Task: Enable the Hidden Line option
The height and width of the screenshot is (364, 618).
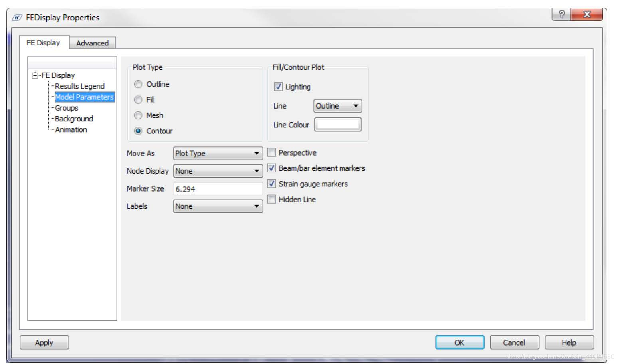Action: coord(271,199)
